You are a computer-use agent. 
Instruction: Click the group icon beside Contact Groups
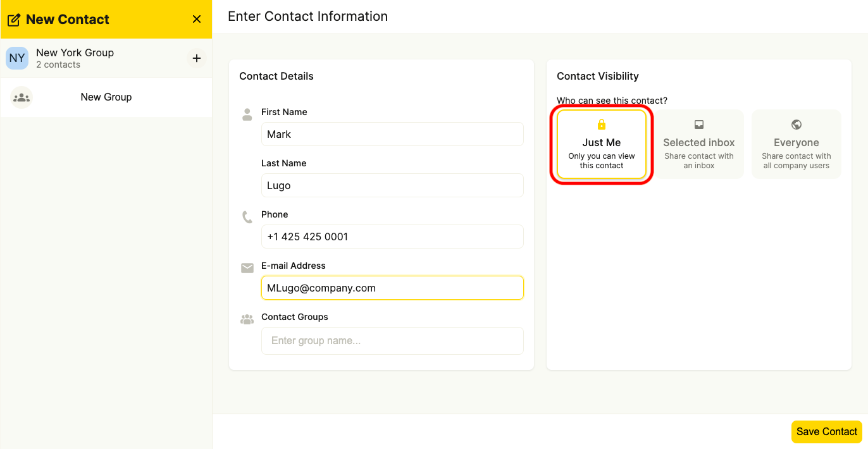247,319
